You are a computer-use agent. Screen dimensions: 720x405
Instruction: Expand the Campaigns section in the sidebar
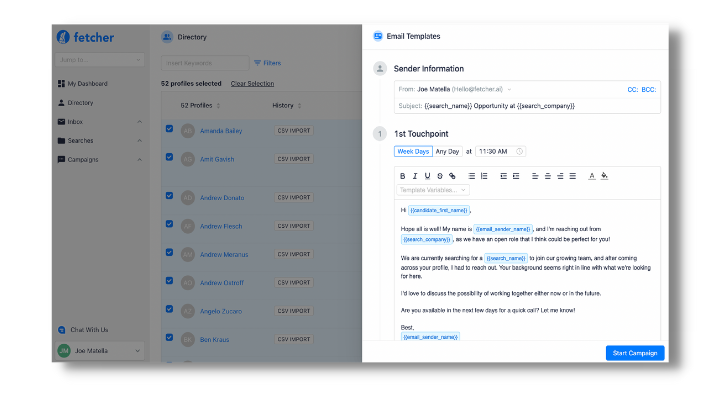pos(139,159)
